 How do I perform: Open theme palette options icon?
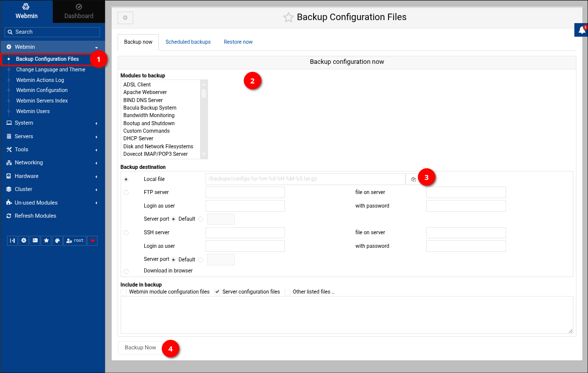tap(57, 241)
